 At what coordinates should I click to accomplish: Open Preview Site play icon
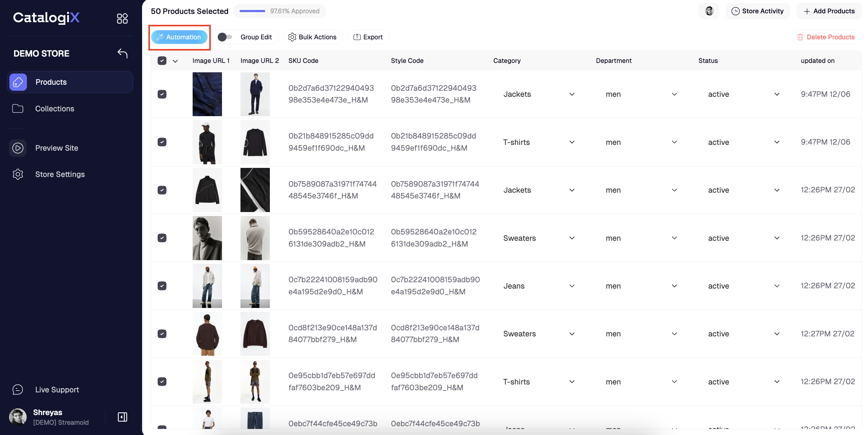tap(18, 148)
